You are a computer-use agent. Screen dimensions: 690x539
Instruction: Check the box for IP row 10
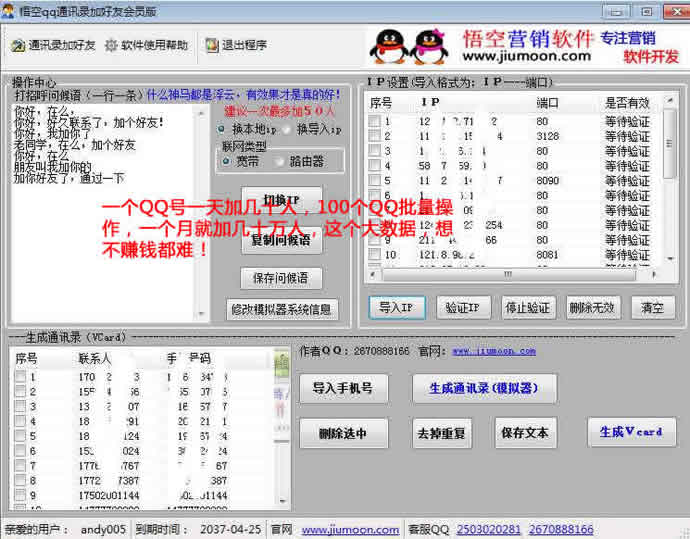(374, 254)
